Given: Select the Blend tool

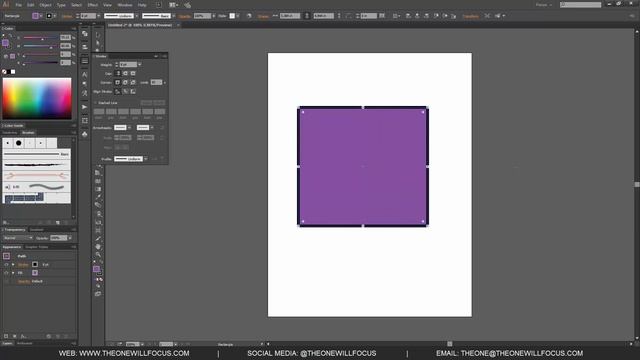Looking at the screenshot, I should coord(98,204).
